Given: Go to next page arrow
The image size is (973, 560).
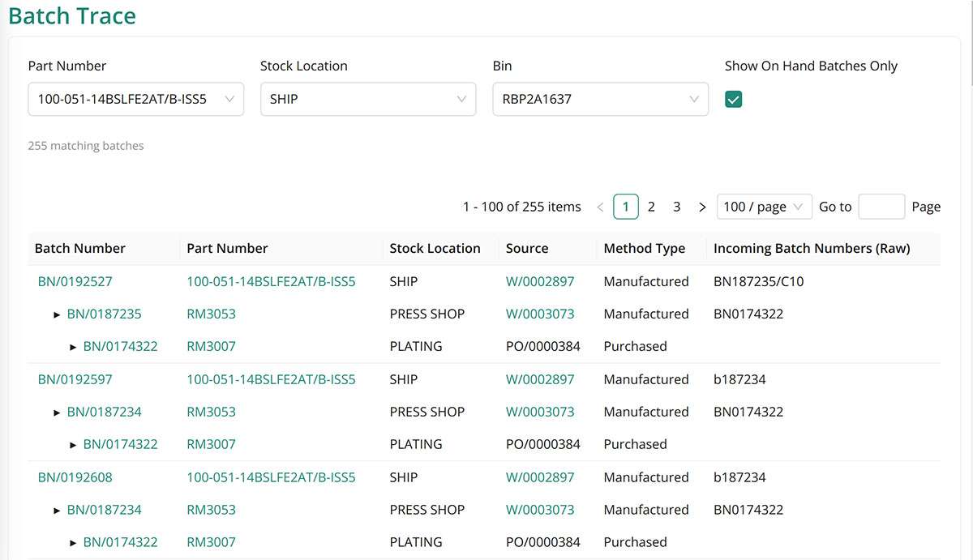Looking at the screenshot, I should [x=702, y=207].
